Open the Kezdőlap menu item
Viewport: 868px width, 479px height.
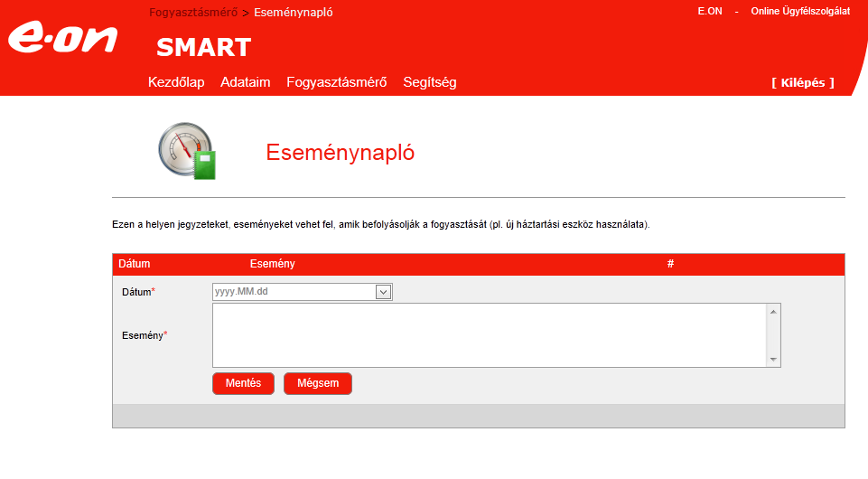click(x=176, y=82)
